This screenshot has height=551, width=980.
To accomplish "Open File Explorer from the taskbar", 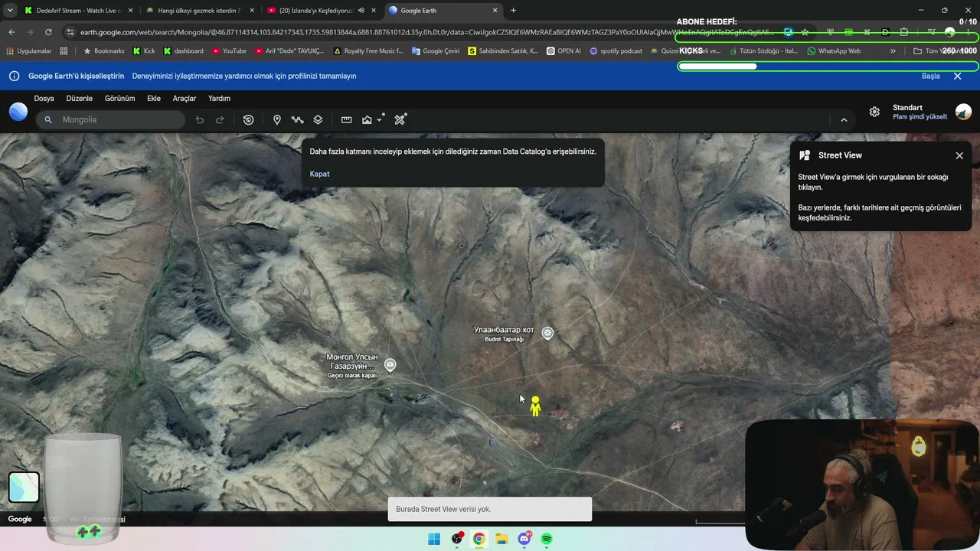I will (501, 539).
